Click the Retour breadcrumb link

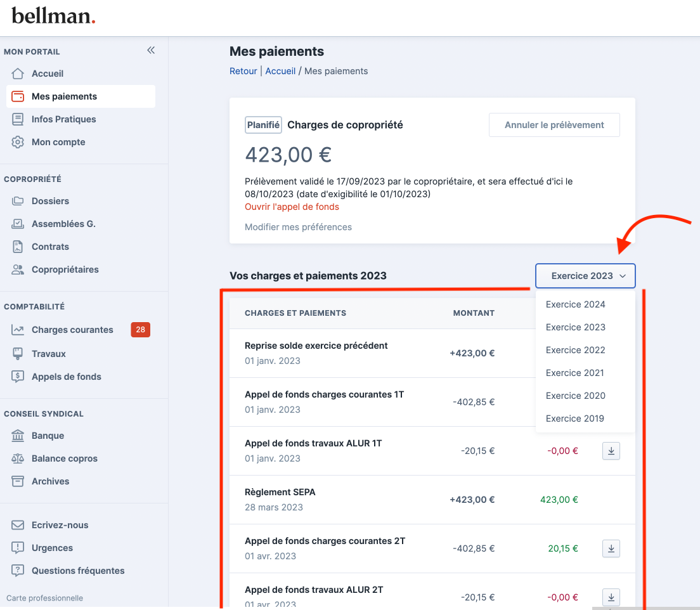243,71
